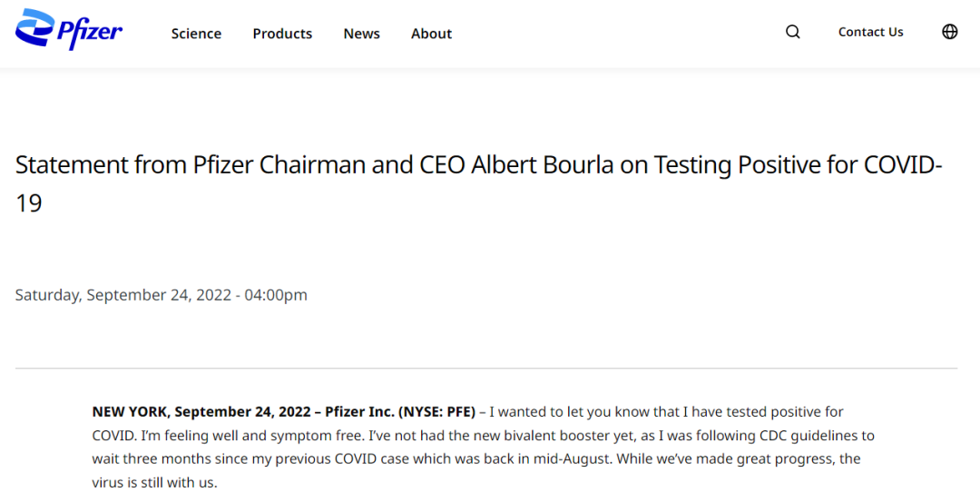The image size is (980, 502).
Task: Click the Albert Bourla statement headline
Action: tap(478, 183)
